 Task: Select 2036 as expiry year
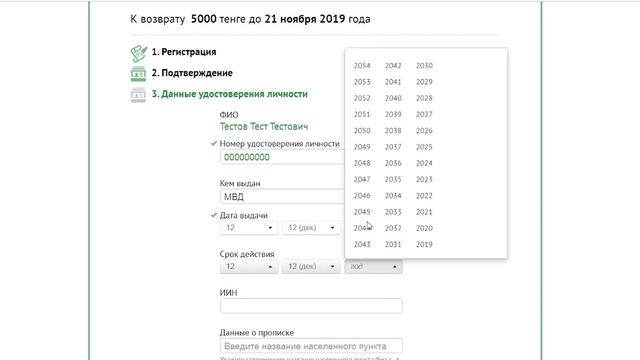393,163
